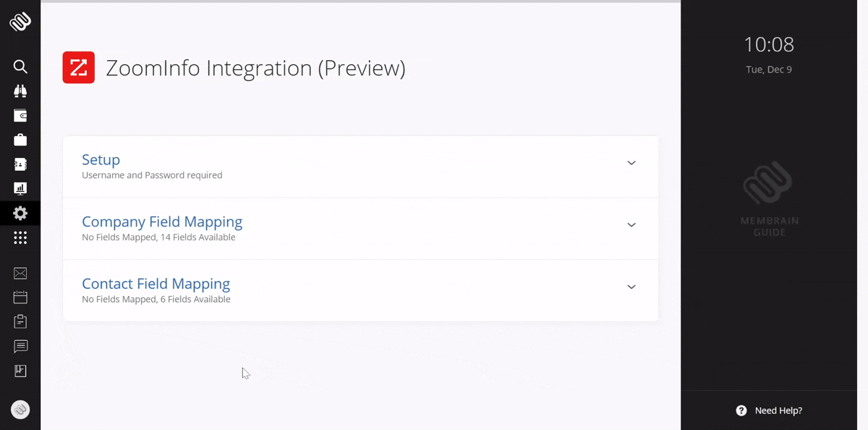
Task: Open the chart presentation icon
Action: [x=20, y=189]
